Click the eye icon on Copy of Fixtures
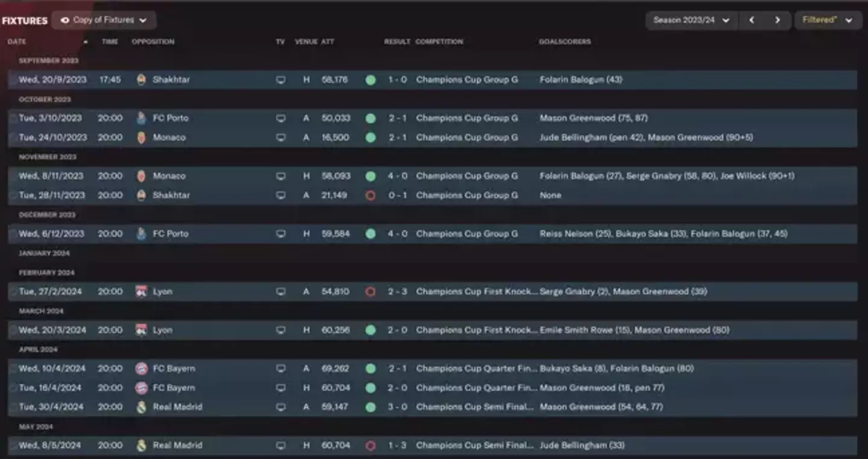The width and height of the screenshot is (868, 459). 64,19
